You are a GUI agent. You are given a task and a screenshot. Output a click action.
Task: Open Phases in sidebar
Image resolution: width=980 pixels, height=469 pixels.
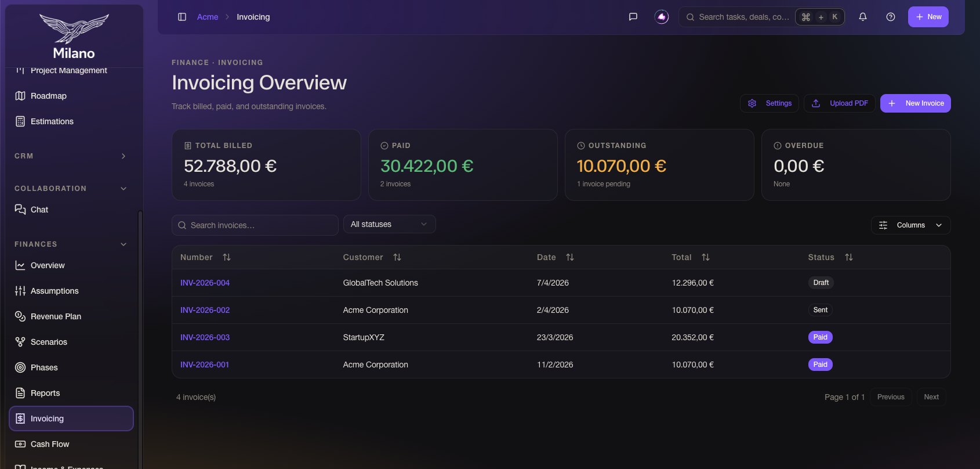(71, 367)
